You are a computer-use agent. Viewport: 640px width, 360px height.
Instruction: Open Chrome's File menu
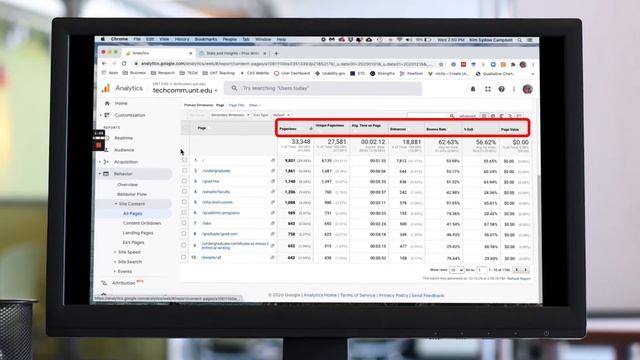coord(137,39)
